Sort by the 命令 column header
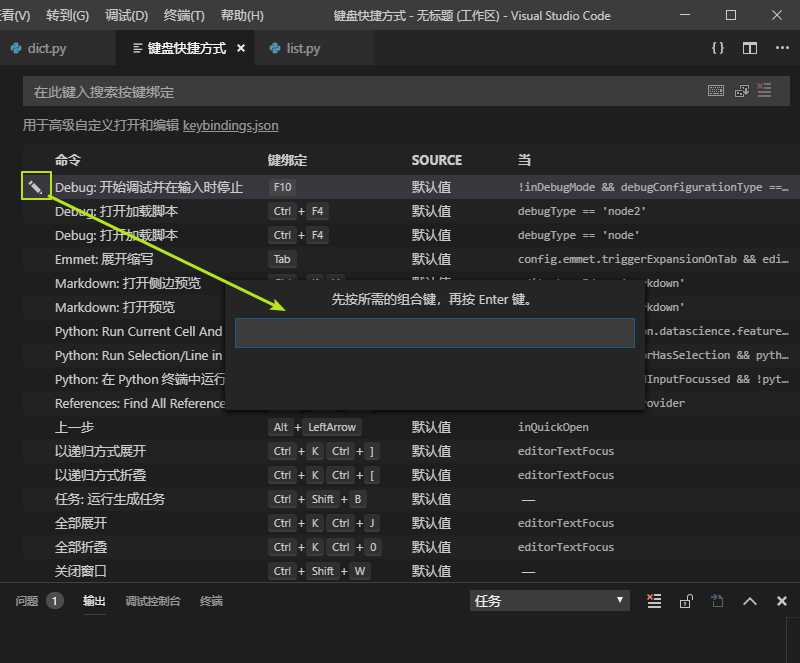This screenshot has width=800, height=663. click(68, 160)
